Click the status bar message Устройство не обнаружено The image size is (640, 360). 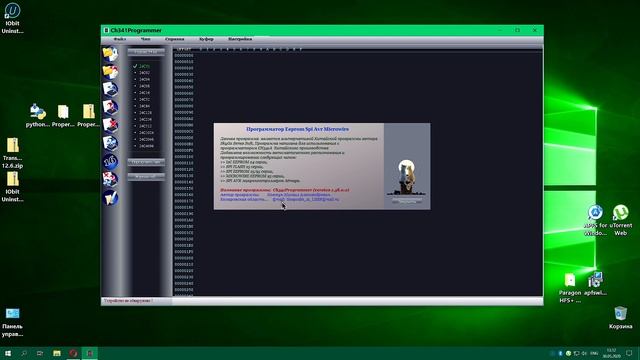point(128,301)
